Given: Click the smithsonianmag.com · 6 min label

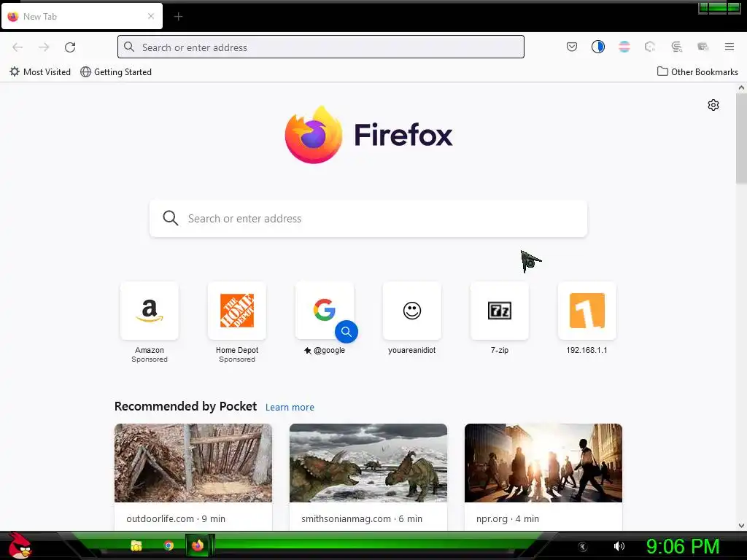Looking at the screenshot, I should click(362, 518).
